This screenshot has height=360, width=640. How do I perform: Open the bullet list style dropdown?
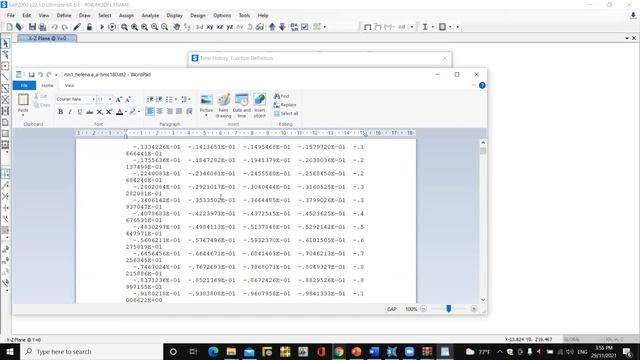coord(176,99)
